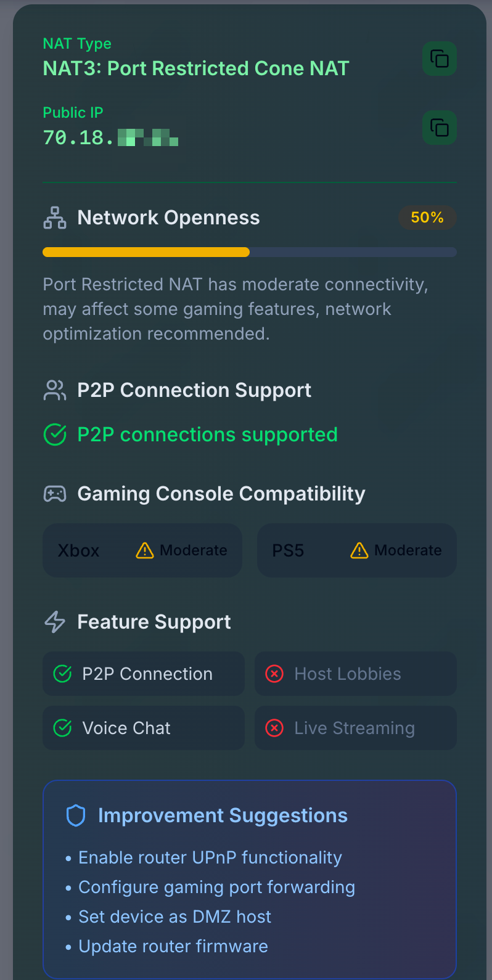Click the warning triangle on the Xbox card
The width and height of the screenshot is (492, 980).
click(x=144, y=550)
